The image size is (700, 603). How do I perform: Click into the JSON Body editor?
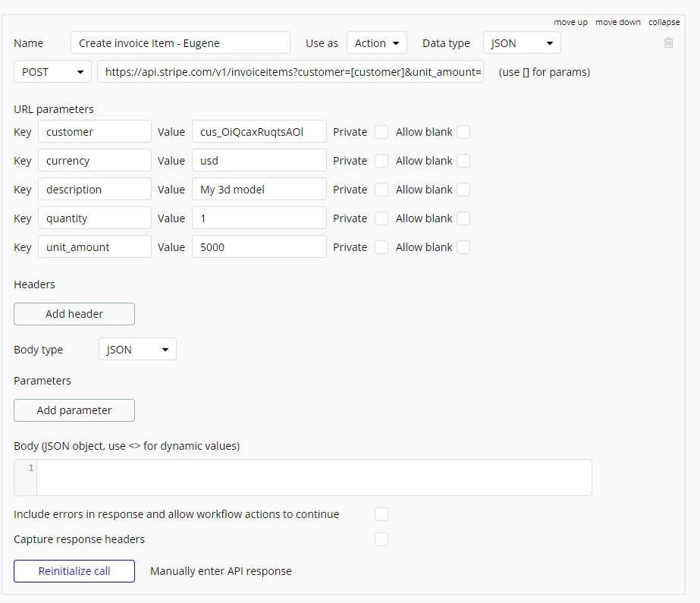point(313,477)
